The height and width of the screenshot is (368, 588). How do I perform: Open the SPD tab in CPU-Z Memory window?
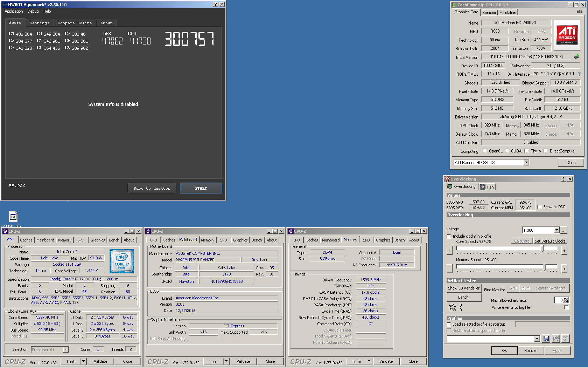pyautogui.click(x=366, y=240)
